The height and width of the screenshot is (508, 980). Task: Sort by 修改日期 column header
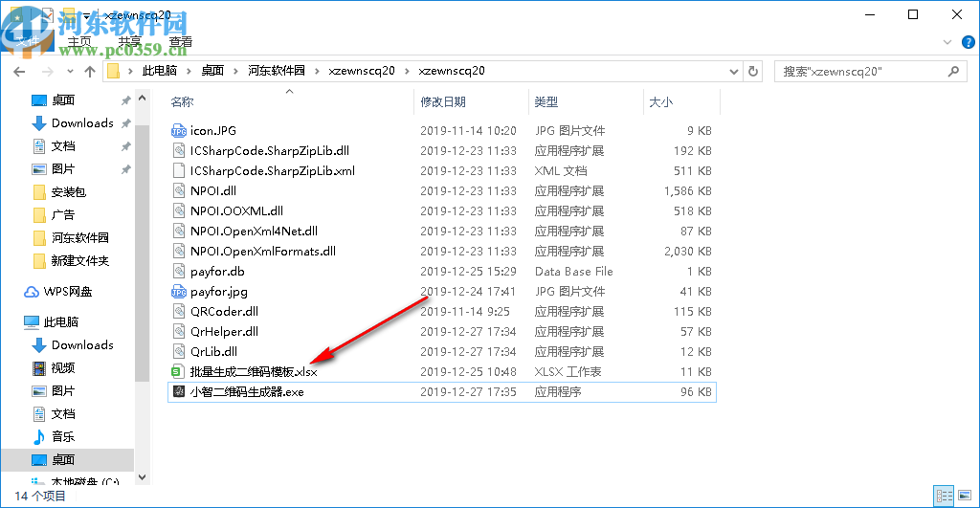click(x=442, y=101)
